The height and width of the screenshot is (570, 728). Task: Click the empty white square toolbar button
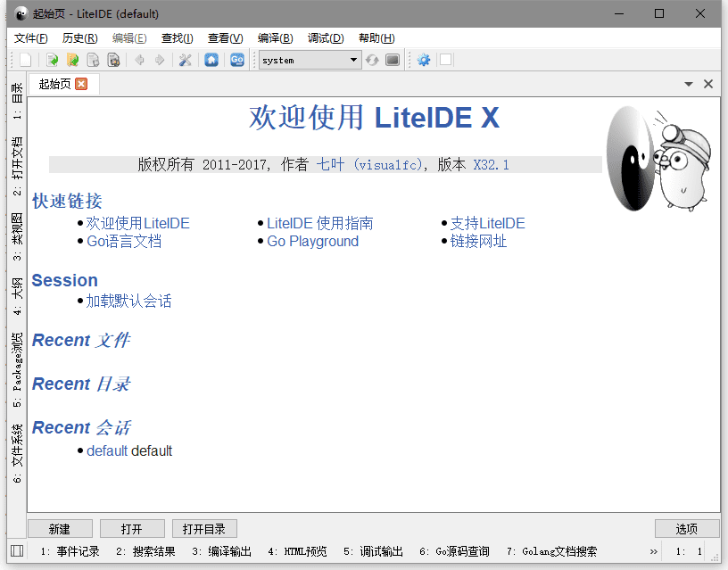click(445, 60)
